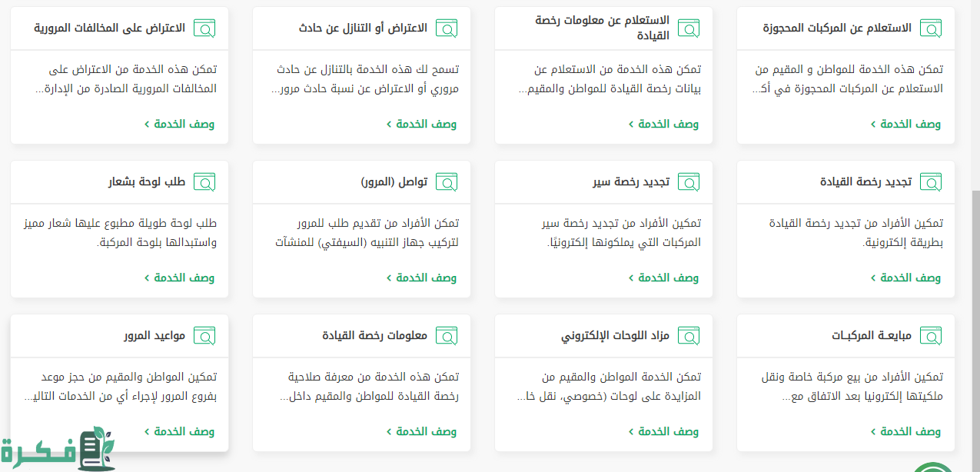Expand وصف الخدمة under تجديد رخصة القيادة
Screen dimensions: 980x472
point(905,278)
